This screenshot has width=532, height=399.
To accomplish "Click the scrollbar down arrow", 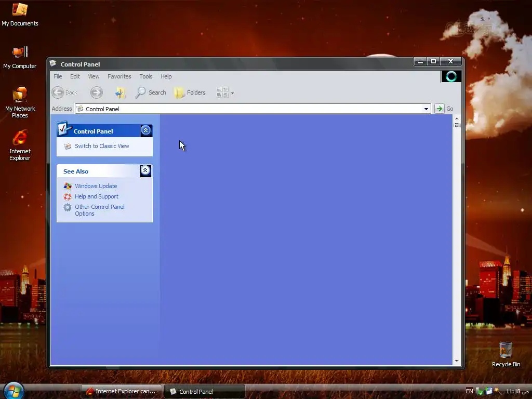I will tap(457, 361).
